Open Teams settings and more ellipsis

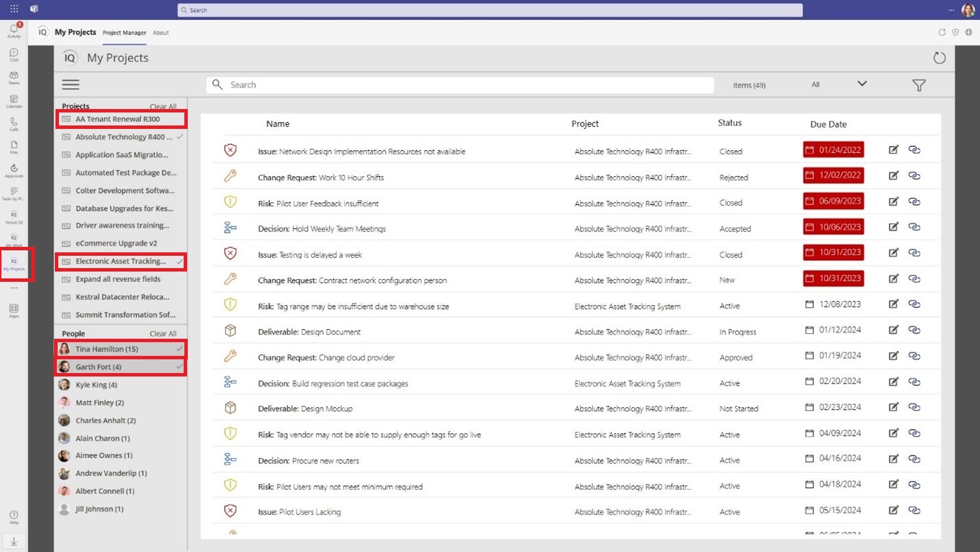[x=951, y=10]
